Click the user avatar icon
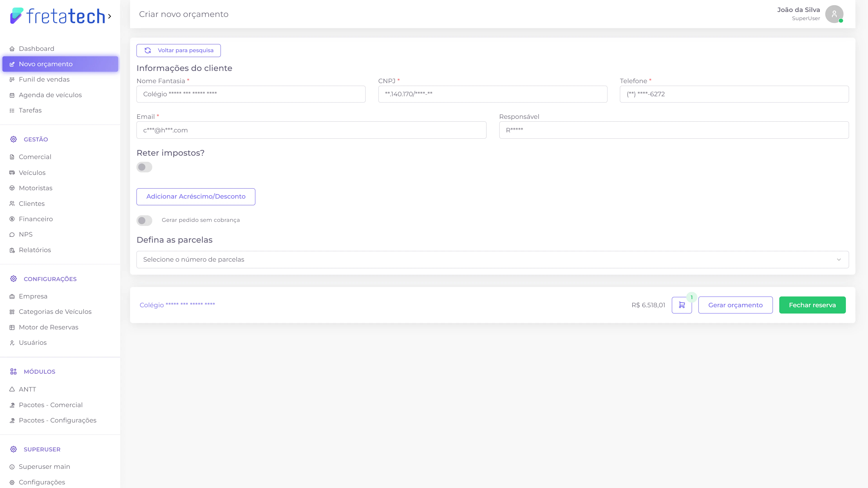This screenshot has height=488, width=868. click(x=834, y=14)
